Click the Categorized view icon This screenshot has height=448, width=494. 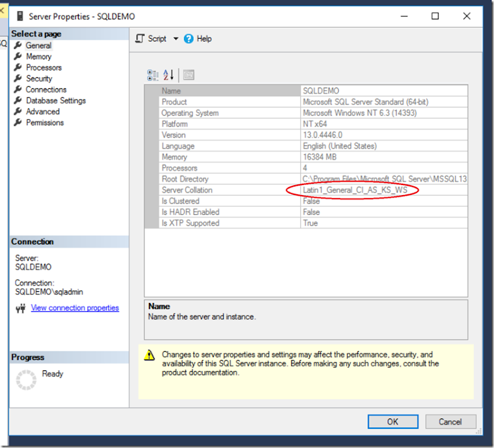coord(153,75)
